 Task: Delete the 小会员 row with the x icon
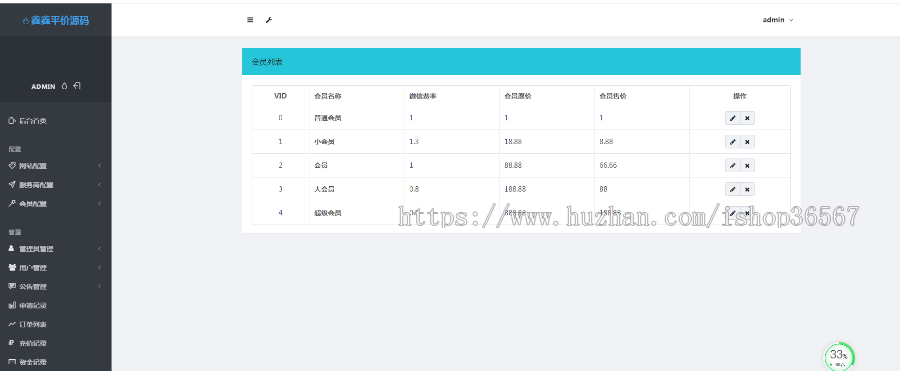(x=747, y=142)
